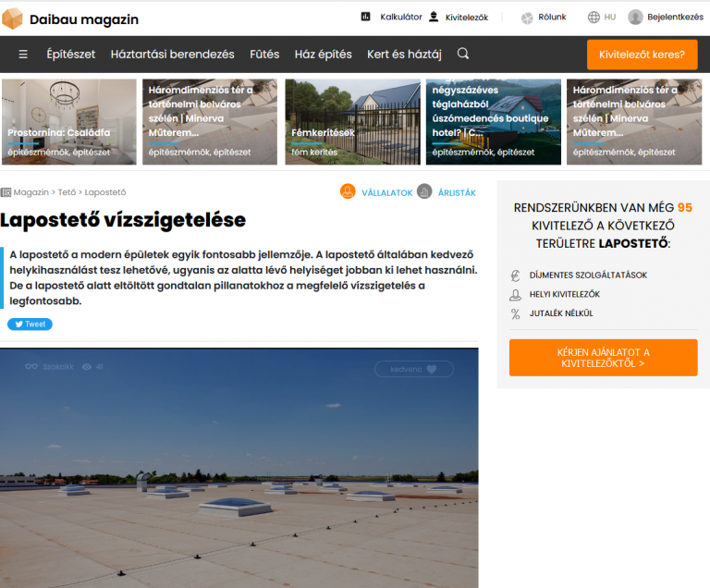
Task: Click the globe language icon
Action: point(594,18)
